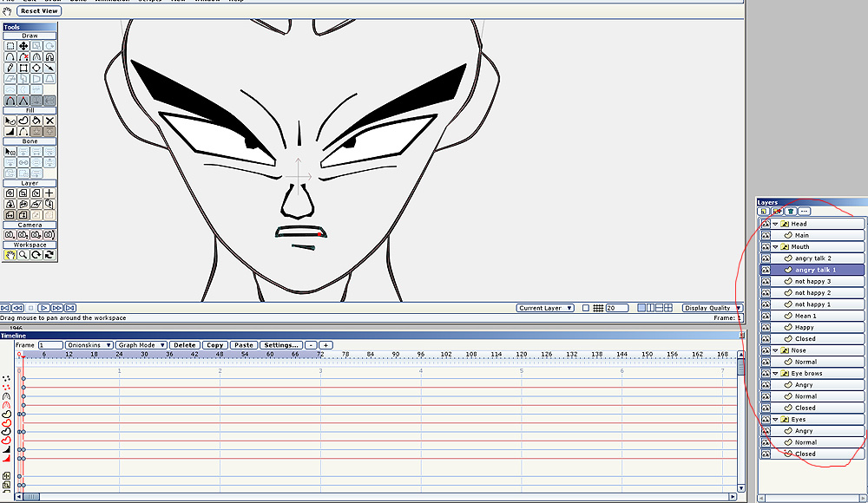Rewind to the first frame

click(5, 308)
